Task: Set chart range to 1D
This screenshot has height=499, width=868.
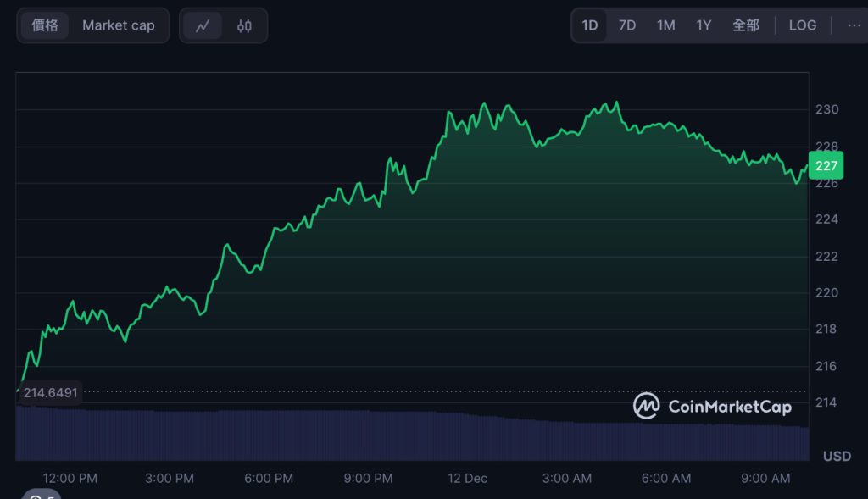Action: [589, 25]
